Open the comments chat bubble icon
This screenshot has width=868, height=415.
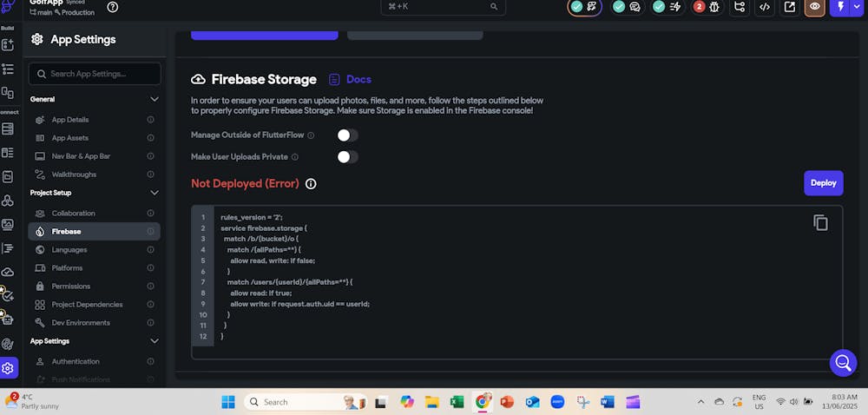pyautogui.click(x=635, y=7)
